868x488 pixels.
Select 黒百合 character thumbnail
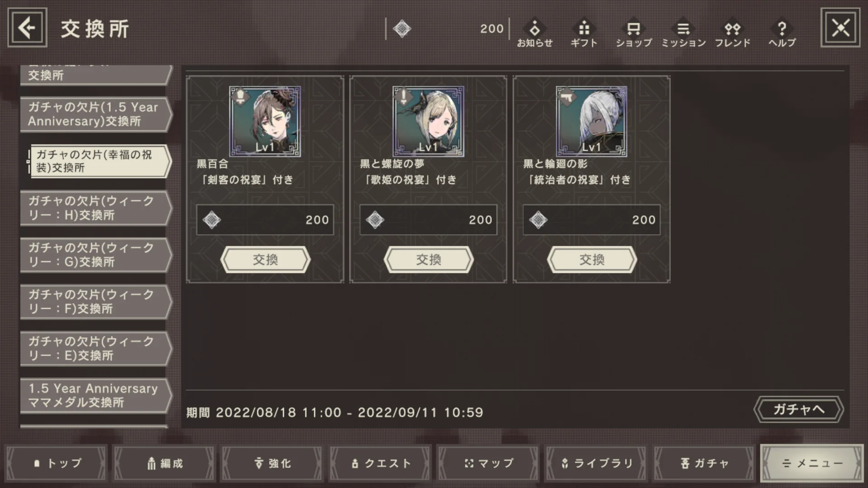[265, 122]
